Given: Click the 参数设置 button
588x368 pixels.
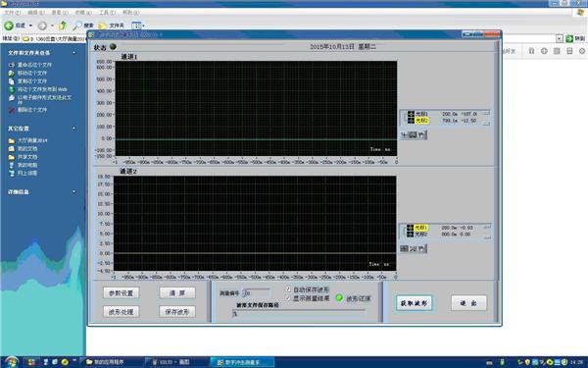Looking at the screenshot, I should [122, 292].
